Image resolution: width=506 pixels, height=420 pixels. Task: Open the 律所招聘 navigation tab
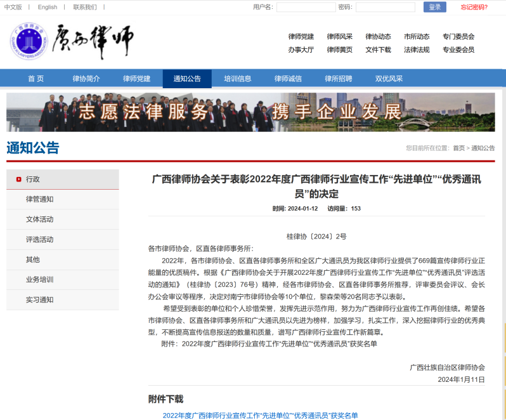tap(339, 79)
